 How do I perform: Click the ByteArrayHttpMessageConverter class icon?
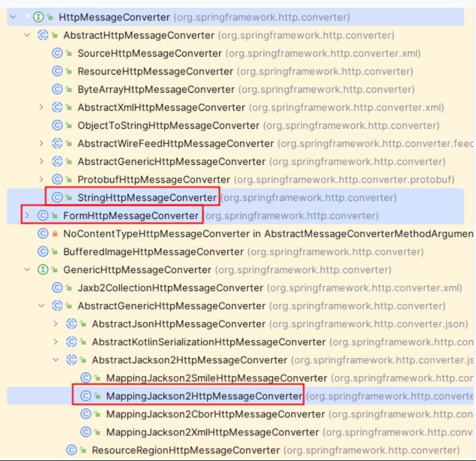[57, 90]
